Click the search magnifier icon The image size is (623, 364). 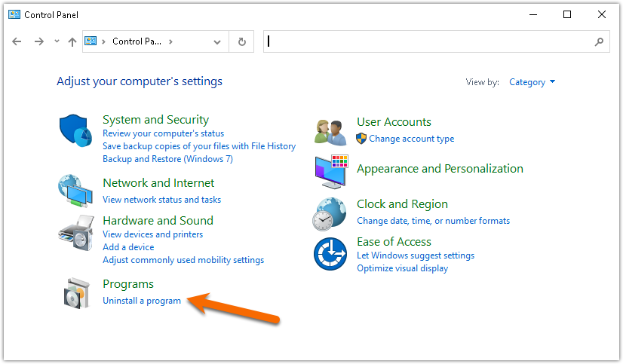(x=599, y=41)
